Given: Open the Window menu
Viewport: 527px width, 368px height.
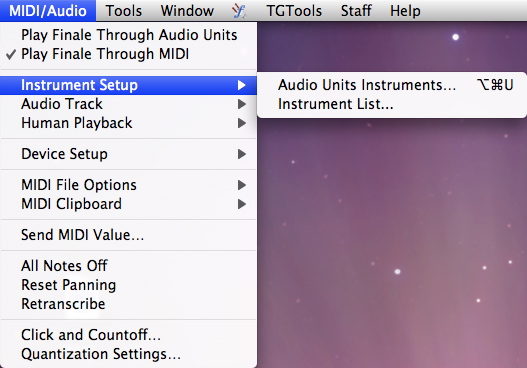Looking at the screenshot, I should pos(187,11).
